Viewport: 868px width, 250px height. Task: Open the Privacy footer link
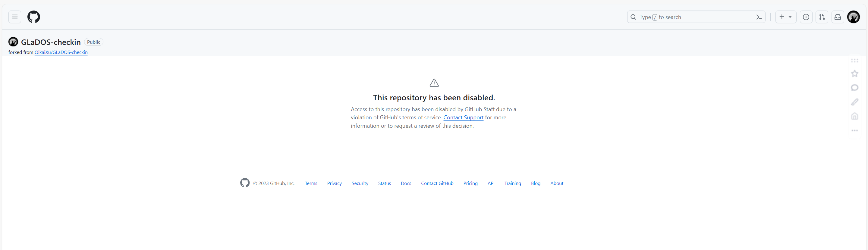pyautogui.click(x=334, y=183)
